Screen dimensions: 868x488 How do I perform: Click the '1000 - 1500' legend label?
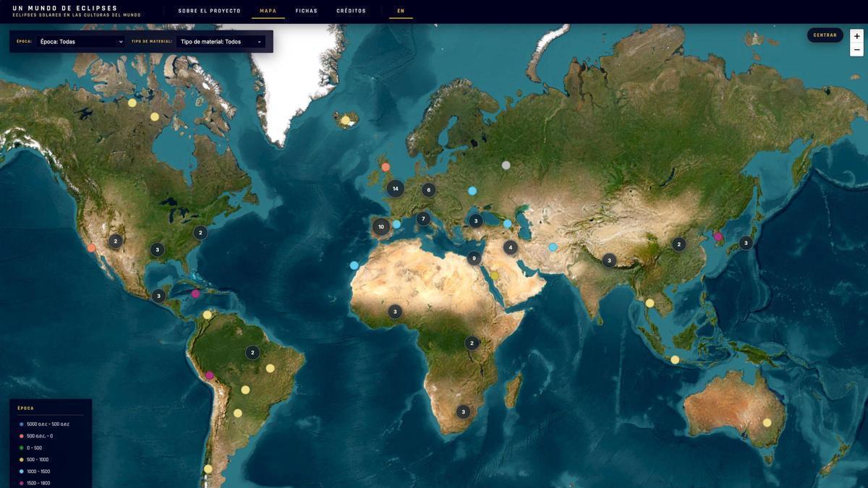(x=38, y=471)
